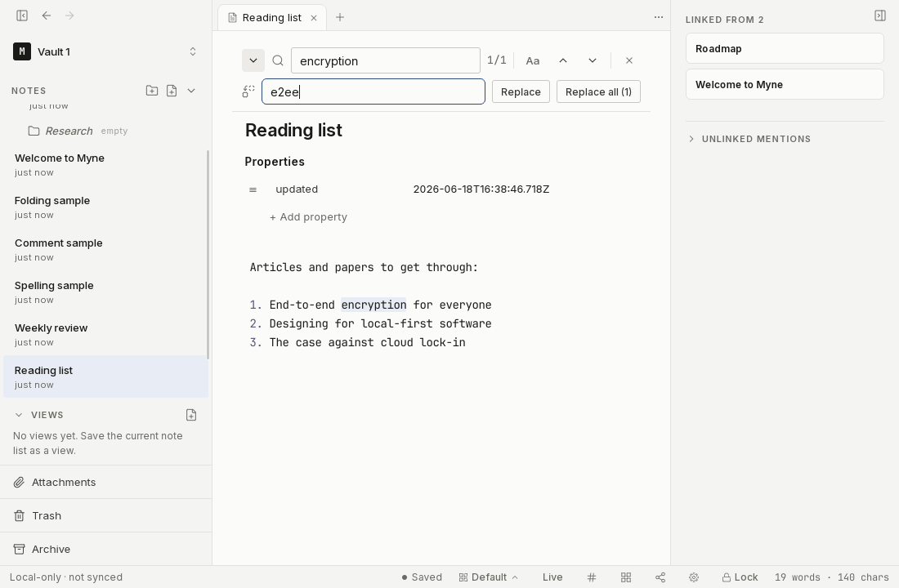The image size is (899, 588).
Task: Open the Vault 1 switcher chevrons
Action: point(193,51)
